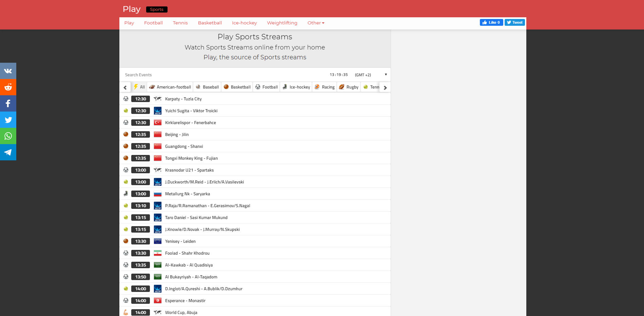Viewport: 644px width, 316px height.
Task: Open the WhatsApp share icon
Action: click(8, 136)
